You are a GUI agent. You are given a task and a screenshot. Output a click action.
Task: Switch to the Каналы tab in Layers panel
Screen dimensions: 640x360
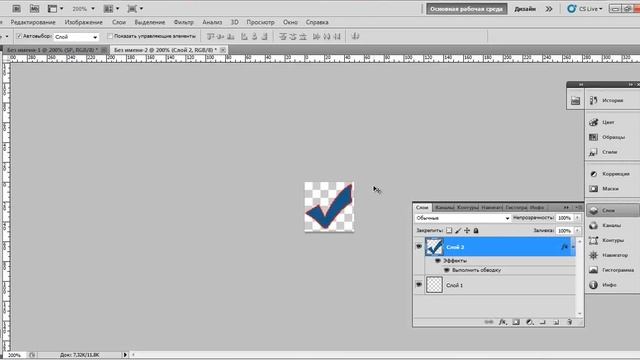(444, 208)
